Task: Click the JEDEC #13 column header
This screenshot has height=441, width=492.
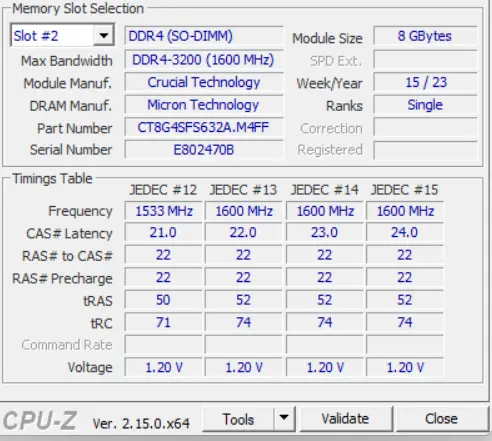Action: click(x=243, y=190)
